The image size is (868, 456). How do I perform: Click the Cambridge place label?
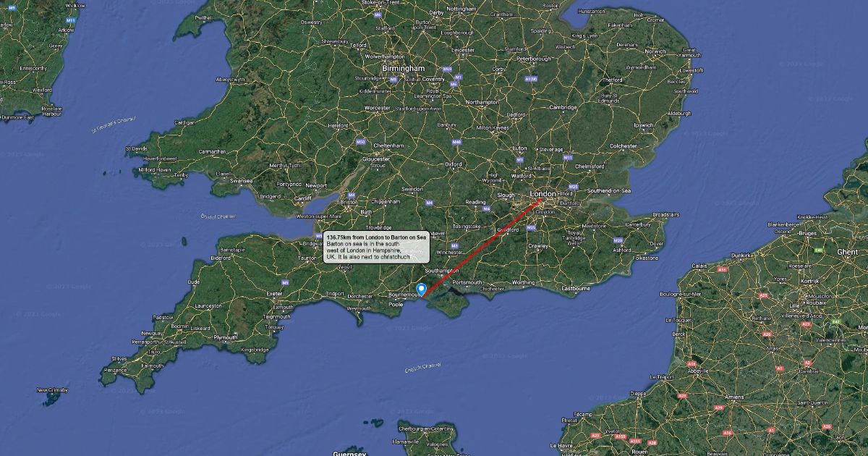click(563, 107)
